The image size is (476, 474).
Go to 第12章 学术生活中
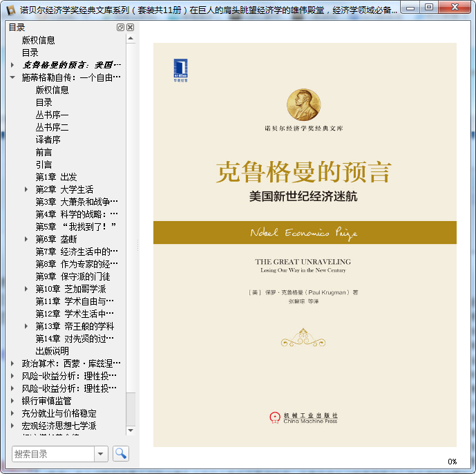click(75, 314)
